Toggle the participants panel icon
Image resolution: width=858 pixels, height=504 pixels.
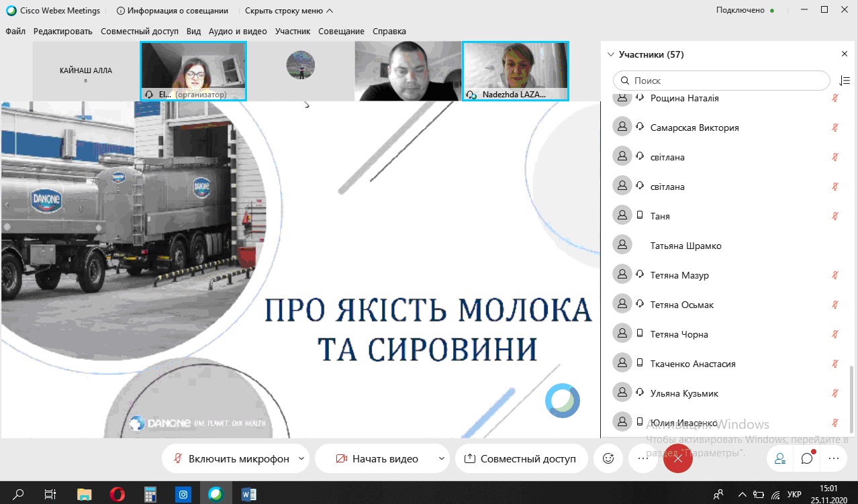pos(780,459)
